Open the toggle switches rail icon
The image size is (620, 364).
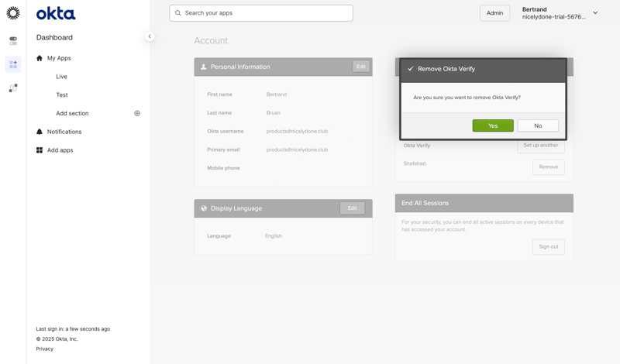point(13,41)
